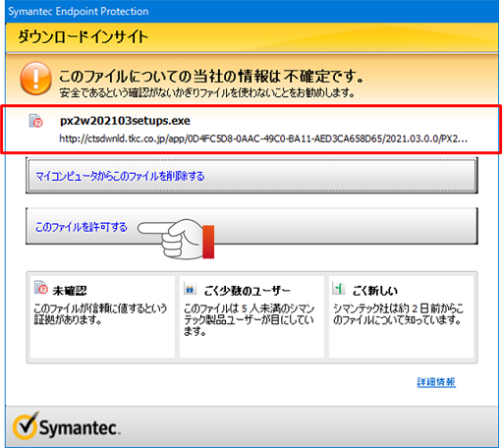
Task: Allow the file with このファイルを許可する
Action: coord(251,226)
